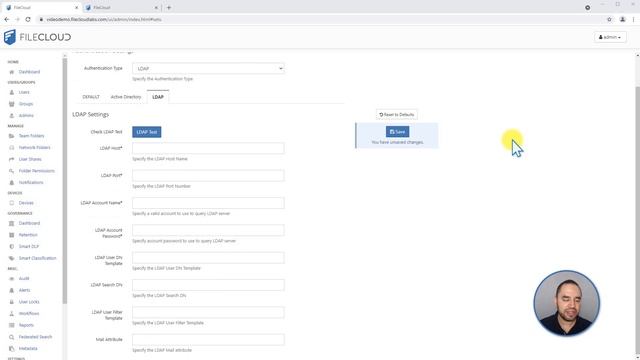
Task: Click the sidebar navigation scrollbar
Action: pos(64,180)
